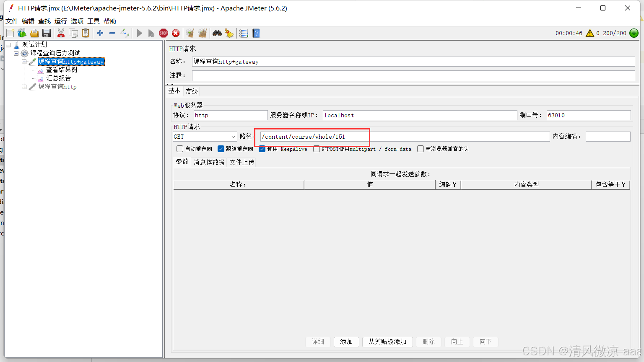Switch to the 基本 tab

click(174, 91)
